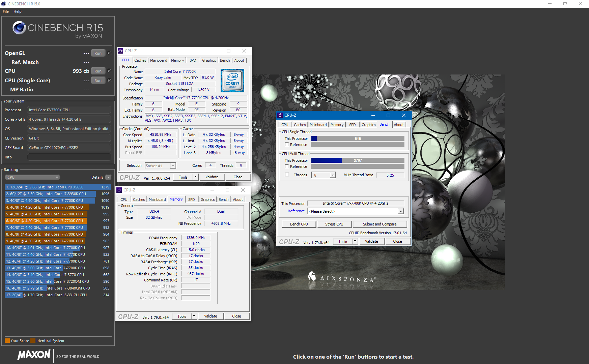The width and height of the screenshot is (589, 364).
Task: Restore down the Cinebench main window
Action: pyautogui.click(x=565, y=4)
